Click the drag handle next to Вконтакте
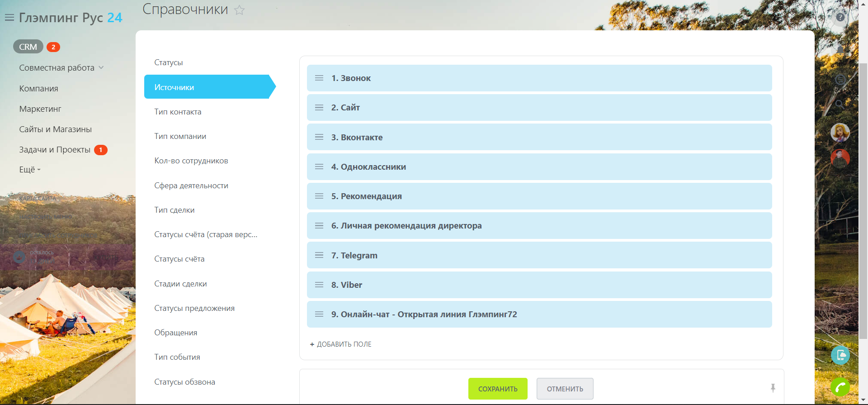Viewport: 868px width, 405px height. coord(319,137)
